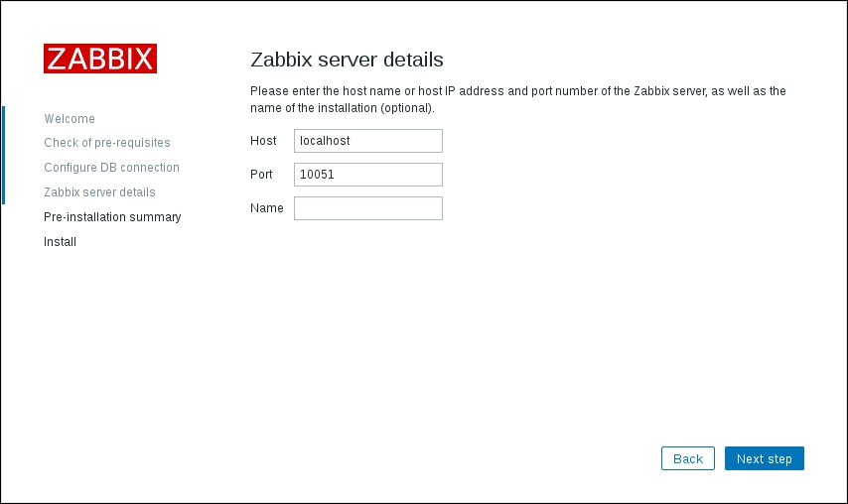Proceed with the Next step button
848x504 pixels.
765,458
